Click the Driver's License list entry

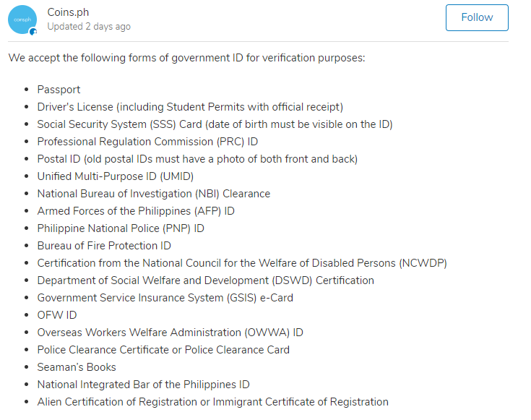point(190,107)
